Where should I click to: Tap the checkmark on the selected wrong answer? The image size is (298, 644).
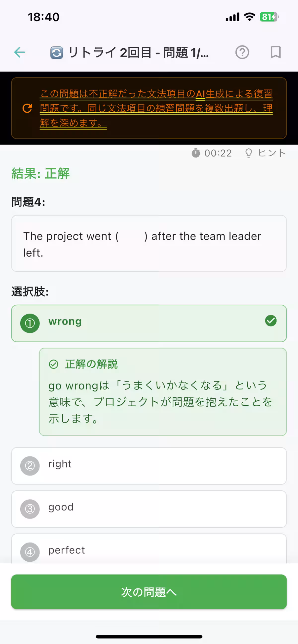(x=270, y=321)
